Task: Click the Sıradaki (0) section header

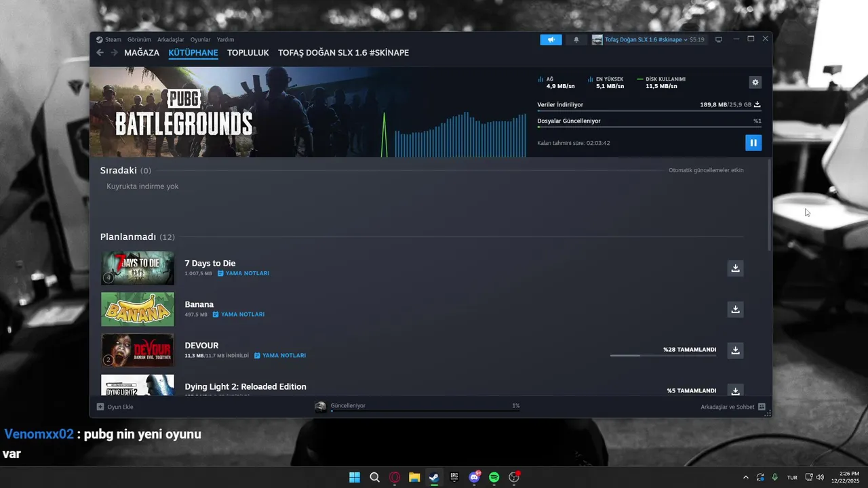Action: 126,170
